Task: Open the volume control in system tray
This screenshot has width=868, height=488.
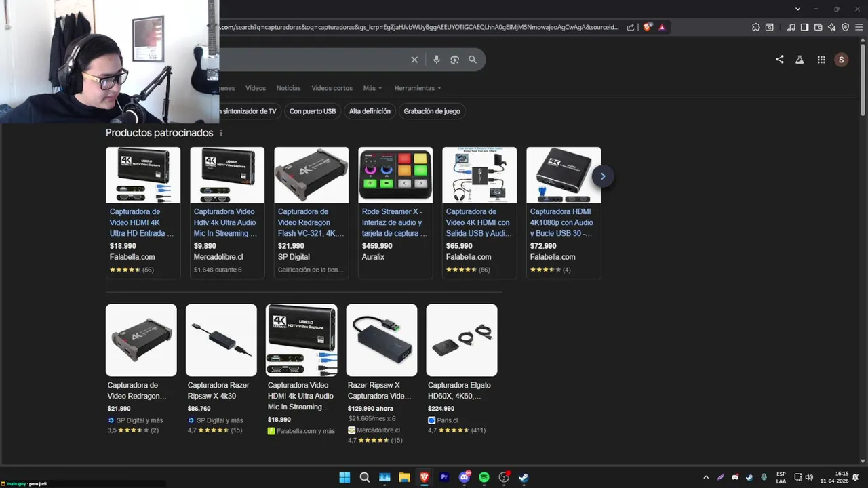Action: [809, 477]
